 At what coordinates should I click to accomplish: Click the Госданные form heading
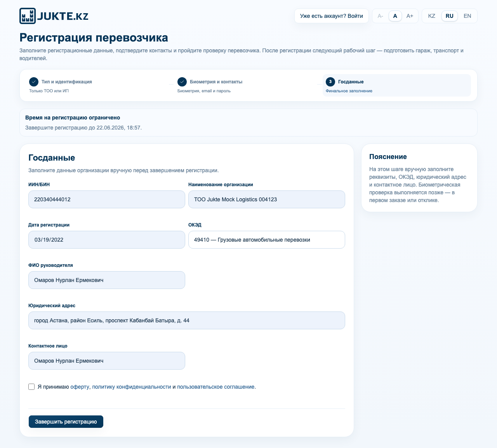click(52, 158)
